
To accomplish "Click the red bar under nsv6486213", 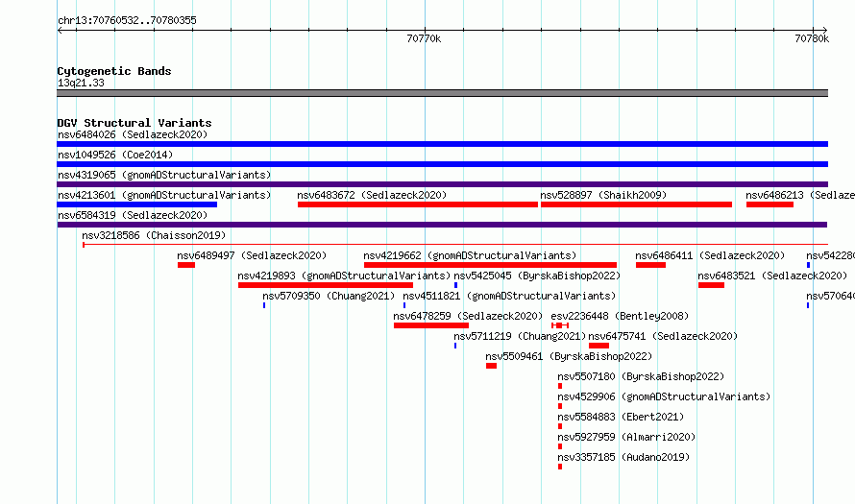I will (x=769, y=204).
